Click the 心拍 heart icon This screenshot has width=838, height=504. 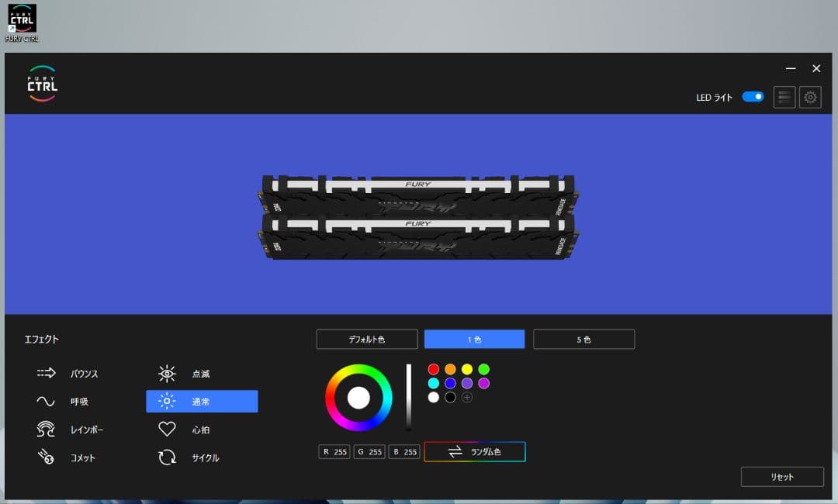(x=167, y=429)
